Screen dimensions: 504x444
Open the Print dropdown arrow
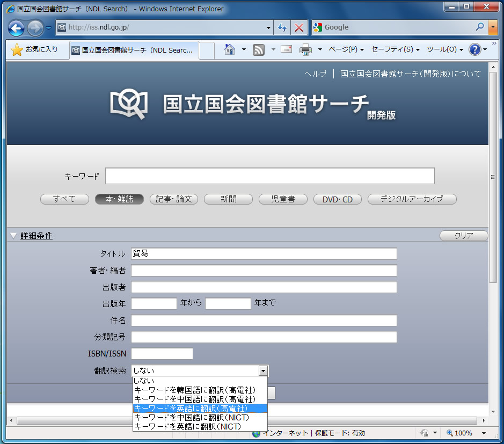pos(320,49)
